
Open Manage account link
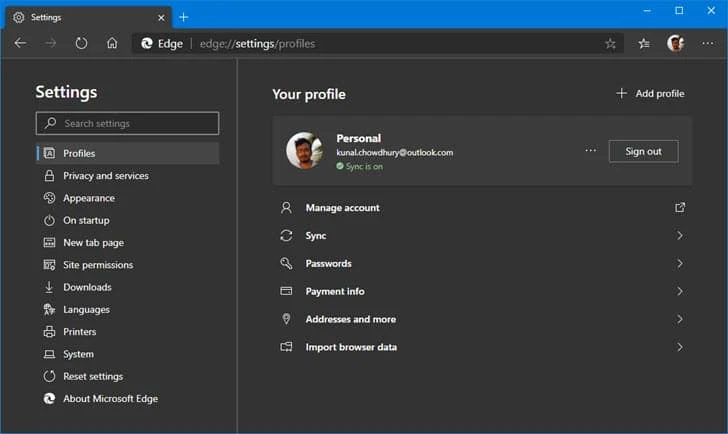[x=482, y=207]
